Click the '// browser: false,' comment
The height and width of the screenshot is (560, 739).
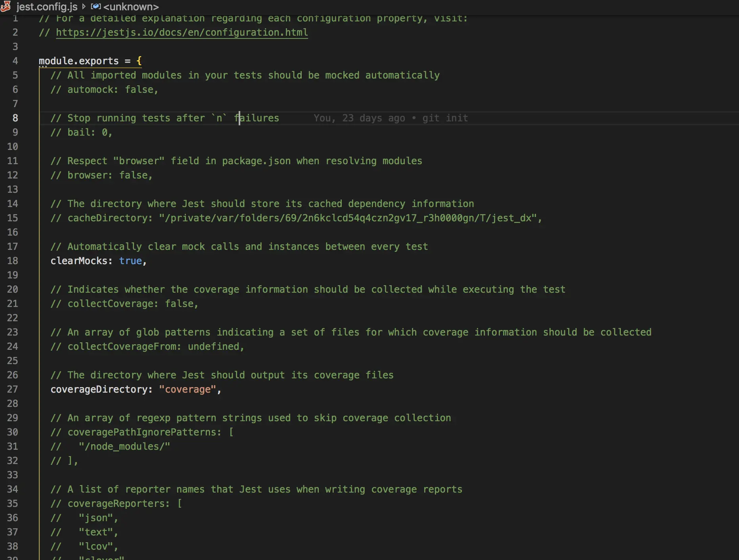(101, 175)
